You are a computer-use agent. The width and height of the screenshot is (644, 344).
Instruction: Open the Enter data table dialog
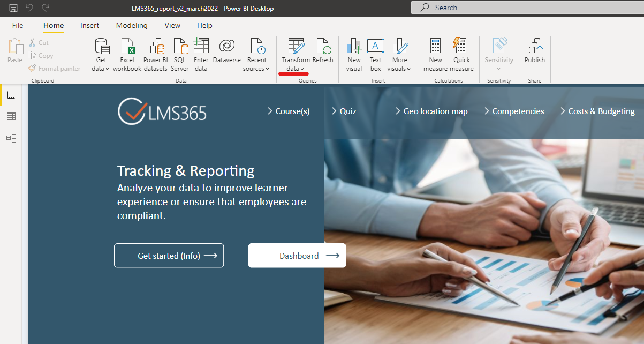(x=201, y=55)
